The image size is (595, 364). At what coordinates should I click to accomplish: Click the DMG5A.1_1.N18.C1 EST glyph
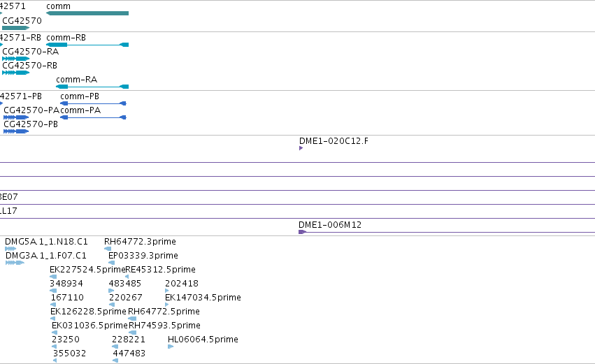(10, 249)
